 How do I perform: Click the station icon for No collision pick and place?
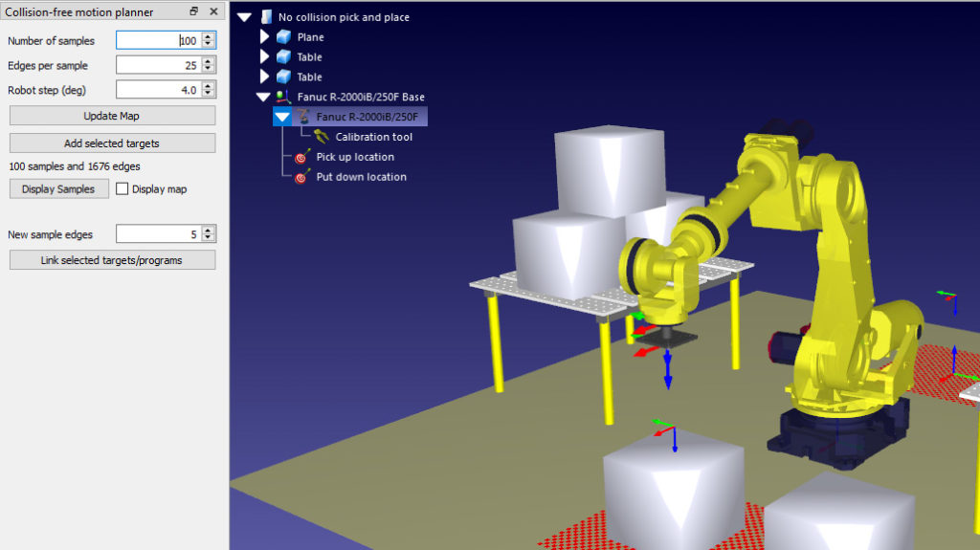[x=266, y=17]
